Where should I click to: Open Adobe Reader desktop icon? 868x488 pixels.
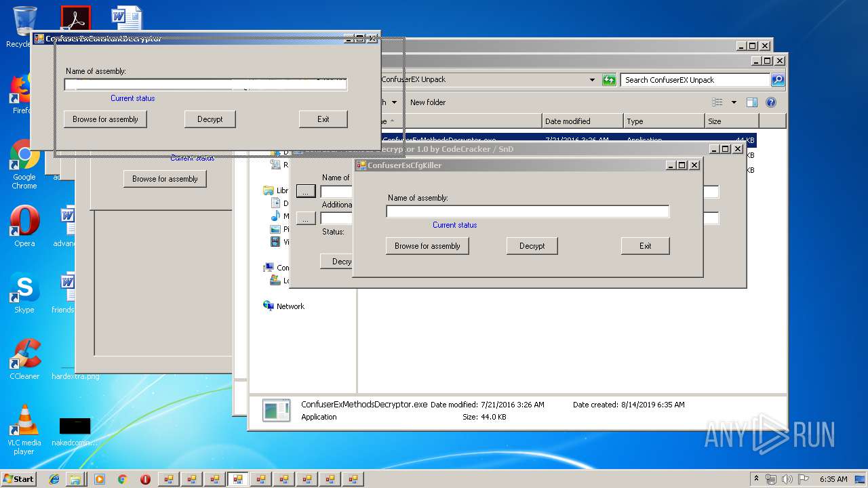click(x=75, y=19)
